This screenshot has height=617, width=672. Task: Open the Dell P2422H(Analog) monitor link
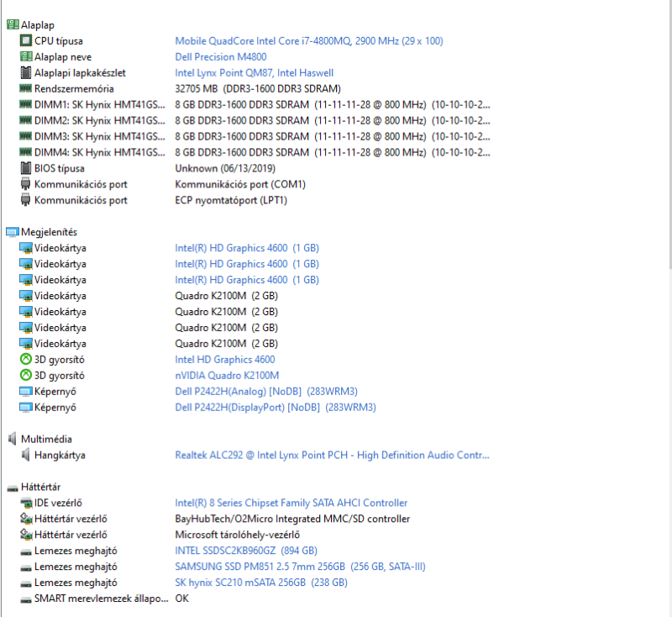(265, 391)
